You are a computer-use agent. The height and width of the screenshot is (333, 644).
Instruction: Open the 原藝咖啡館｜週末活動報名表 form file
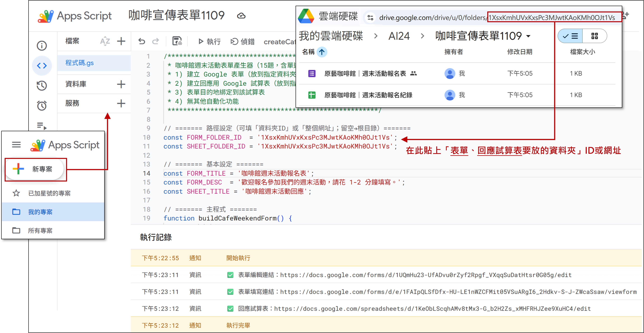(x=365, y=73)
